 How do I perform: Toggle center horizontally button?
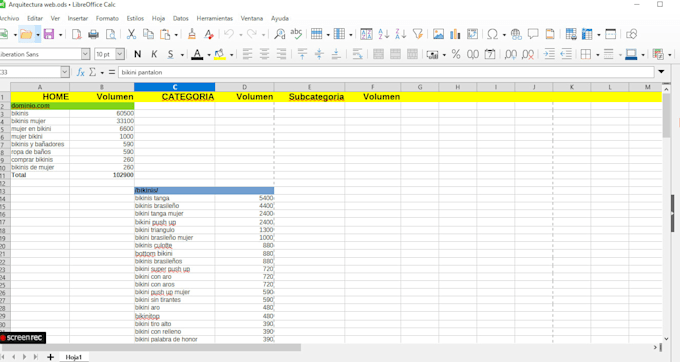pyautogui.click(x=264, y=54)
